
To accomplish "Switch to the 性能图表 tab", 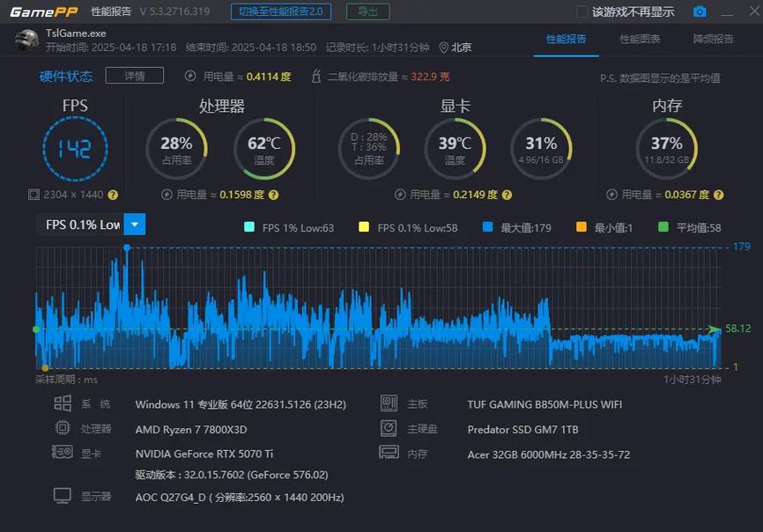I will pyautogui.click(x=640, y=39).
